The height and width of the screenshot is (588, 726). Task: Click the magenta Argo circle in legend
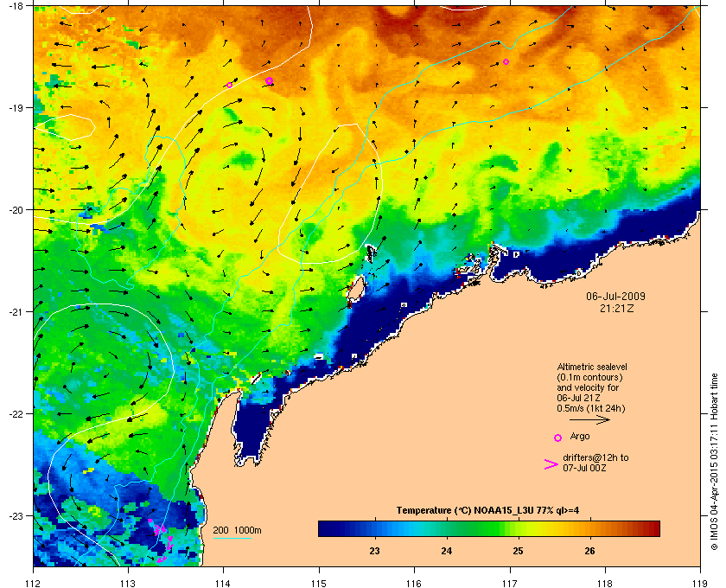click(558, 438)
